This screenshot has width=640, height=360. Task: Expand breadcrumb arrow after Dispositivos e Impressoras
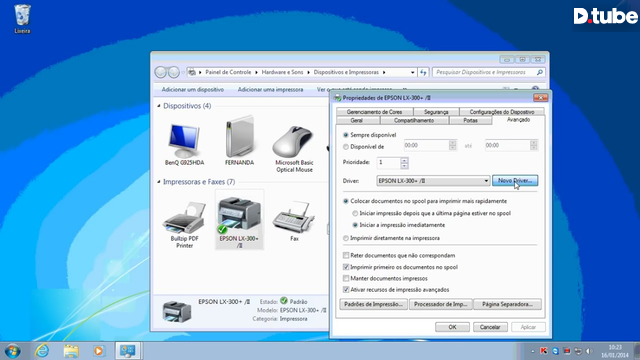[x=384, y=72]
